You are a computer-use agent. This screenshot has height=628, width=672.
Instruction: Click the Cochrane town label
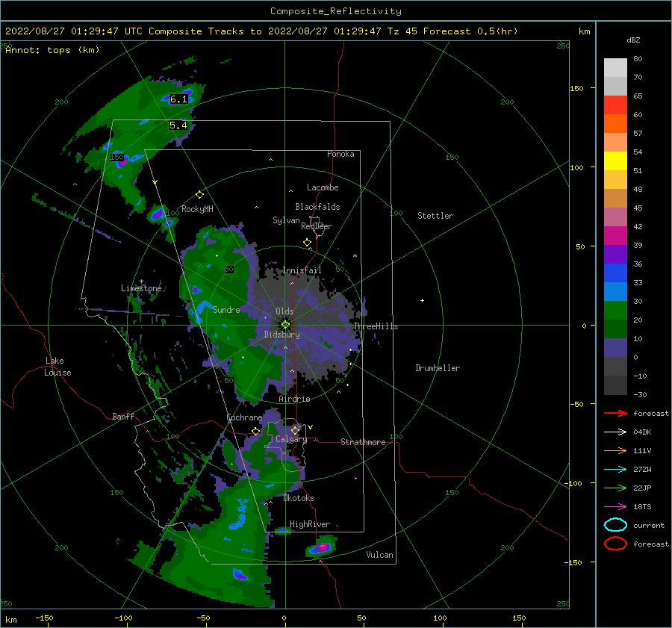(244, 417)
